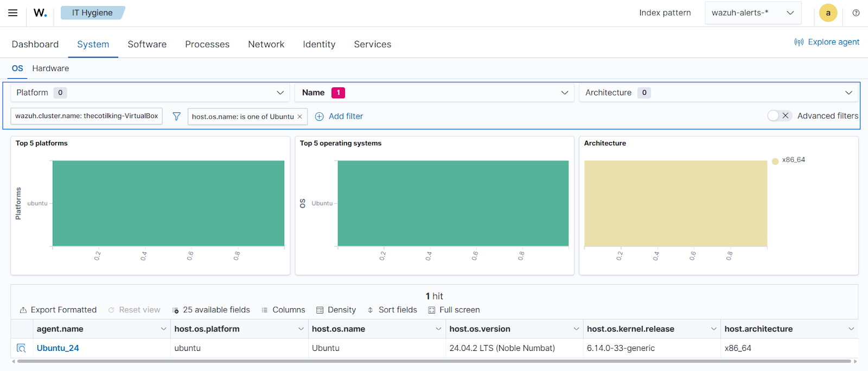Click the Reset view refresh icon

111,310
